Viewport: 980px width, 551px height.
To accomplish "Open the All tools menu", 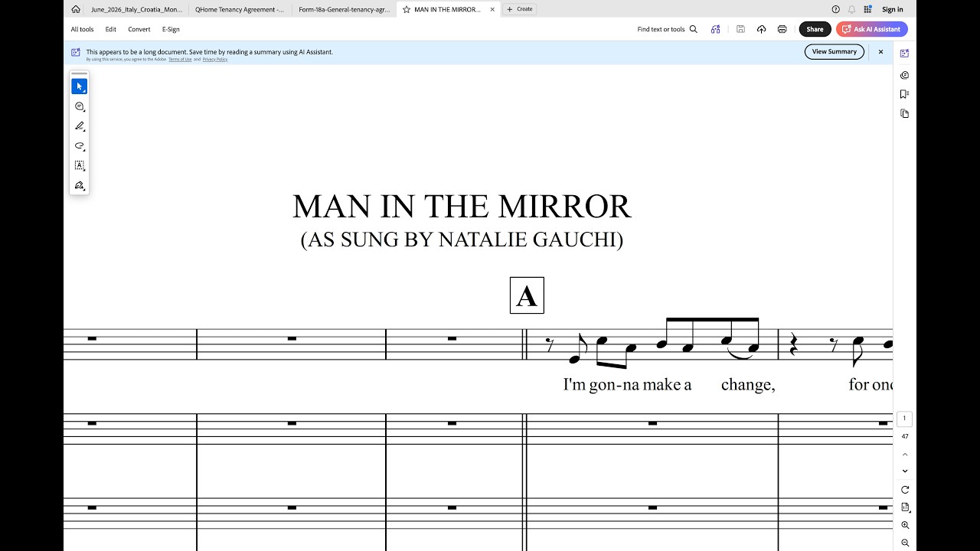I will [x=82, y=29].
